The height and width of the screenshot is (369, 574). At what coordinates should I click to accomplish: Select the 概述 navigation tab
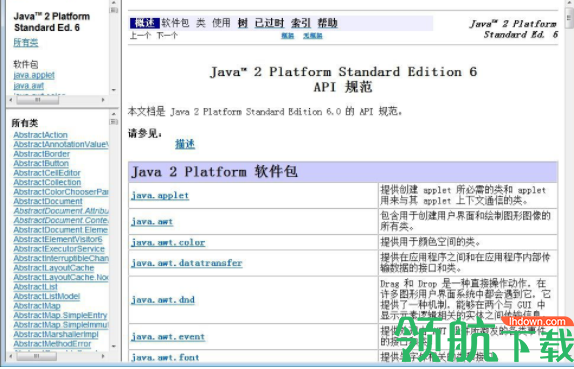point(145,23)
